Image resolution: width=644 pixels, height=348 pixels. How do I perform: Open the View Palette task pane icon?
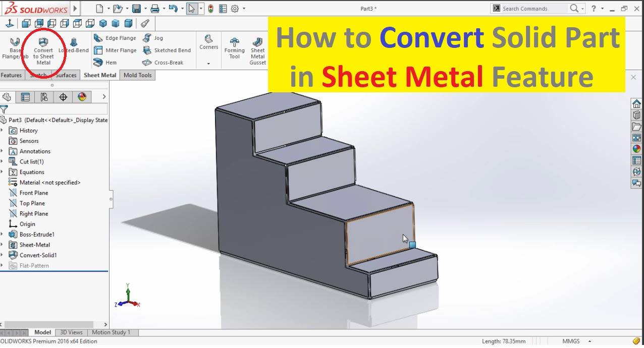(636, 138)
